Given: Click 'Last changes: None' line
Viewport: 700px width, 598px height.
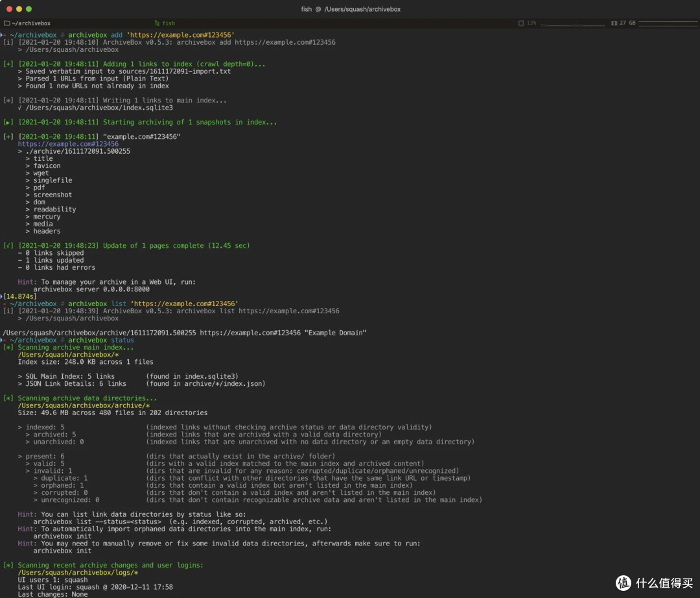Looking at the screenshot, I should 52,594.
